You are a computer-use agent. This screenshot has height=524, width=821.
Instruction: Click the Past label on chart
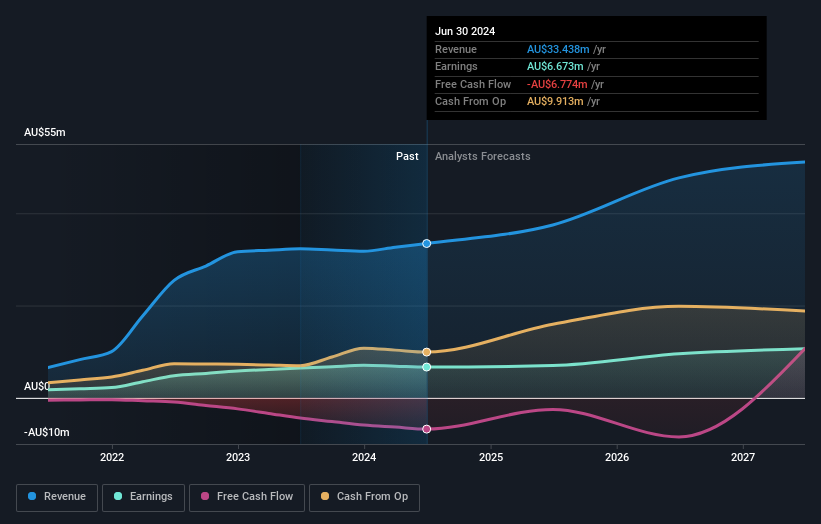pos(407,157)
